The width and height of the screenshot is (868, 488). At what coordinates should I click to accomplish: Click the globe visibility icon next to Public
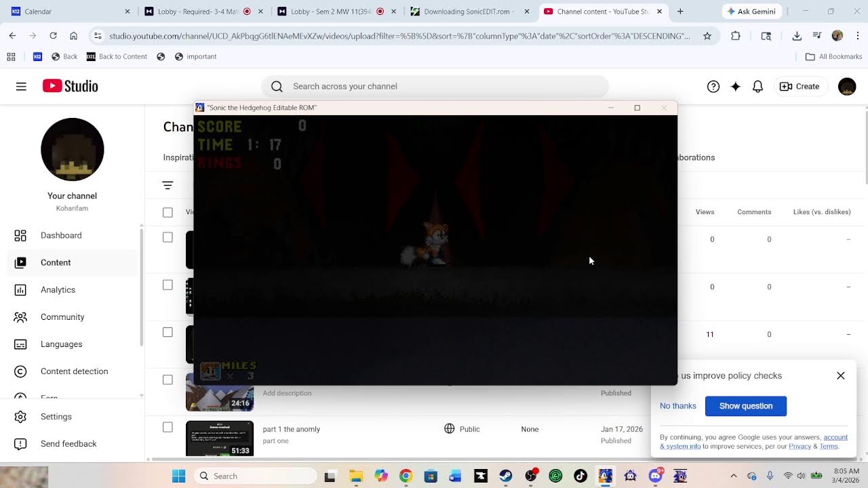[449, 429]
